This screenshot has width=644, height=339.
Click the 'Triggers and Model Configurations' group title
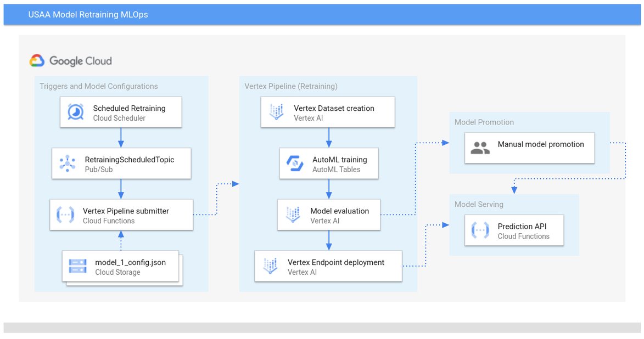[99, 86]
